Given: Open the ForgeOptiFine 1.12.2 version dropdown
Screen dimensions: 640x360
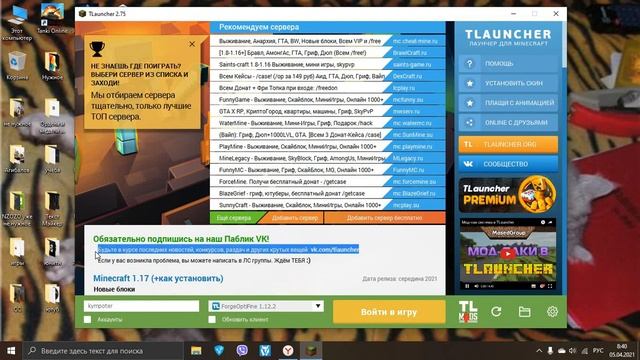Looking at the screenshot, I should 266,306.
